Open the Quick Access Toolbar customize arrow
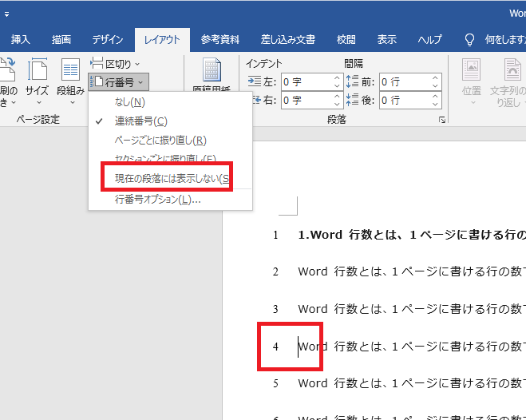The height and width of the screenshot is (420, 526). (6, 14)
